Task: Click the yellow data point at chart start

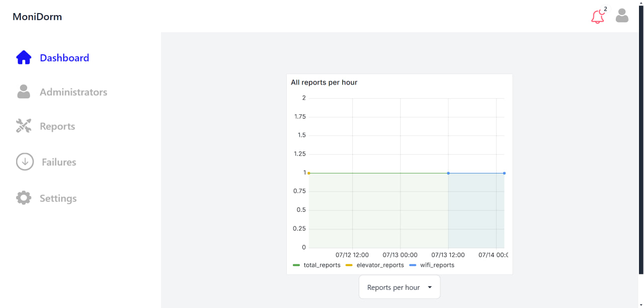Action: (x=309, y=173)
